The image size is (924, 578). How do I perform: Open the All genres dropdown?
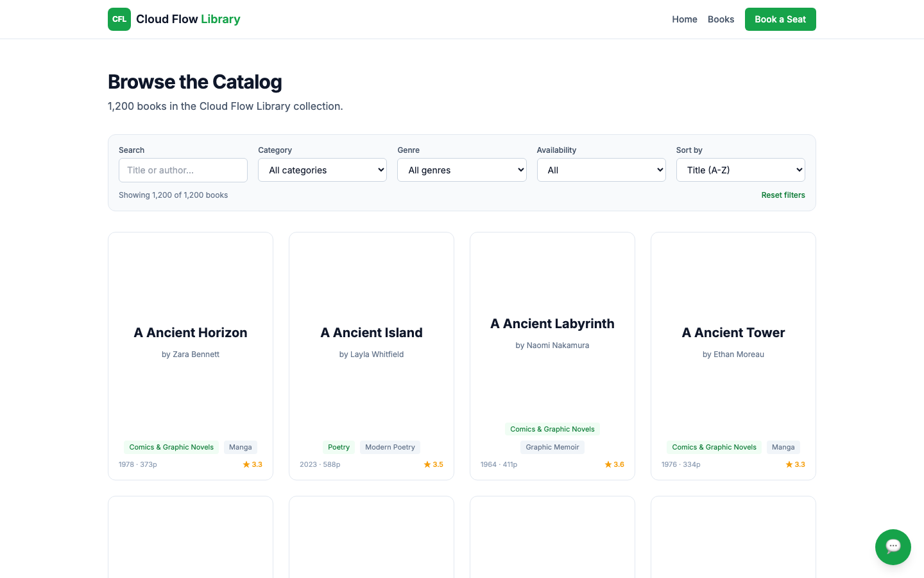462,170
